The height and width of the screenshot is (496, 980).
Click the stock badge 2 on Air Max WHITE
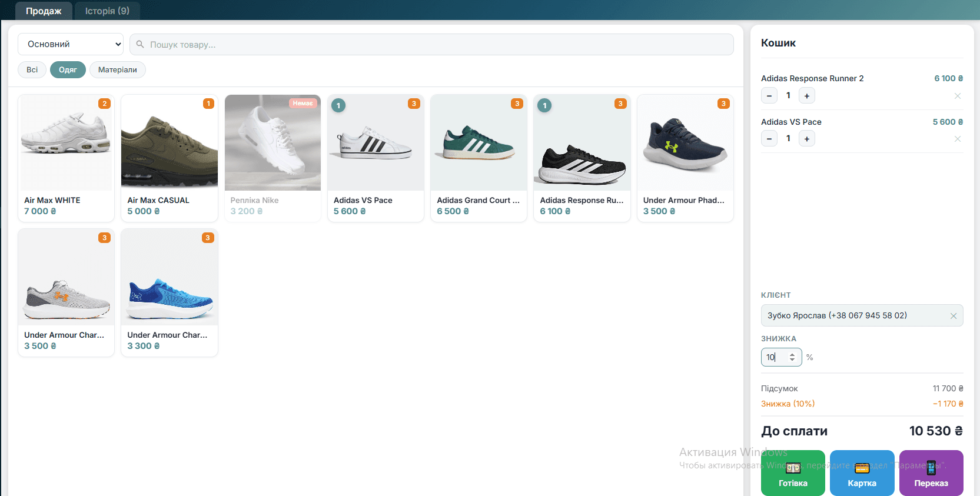point(104,104)
